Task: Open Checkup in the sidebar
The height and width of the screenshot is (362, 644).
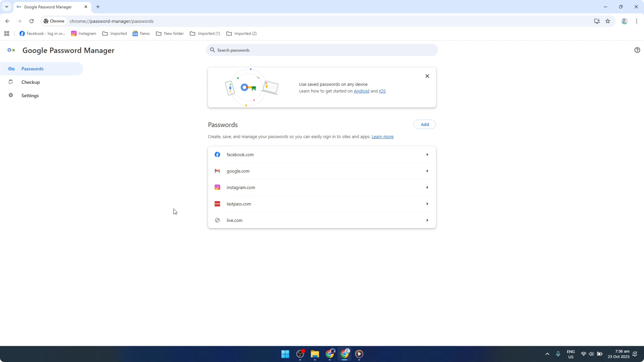Action: tap(41, 82)
